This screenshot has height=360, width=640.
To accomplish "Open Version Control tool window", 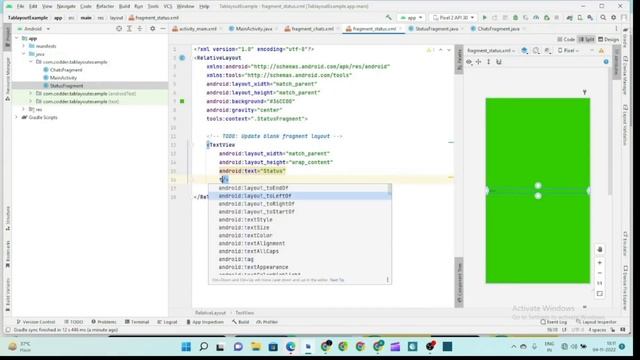I will [36, 322].
